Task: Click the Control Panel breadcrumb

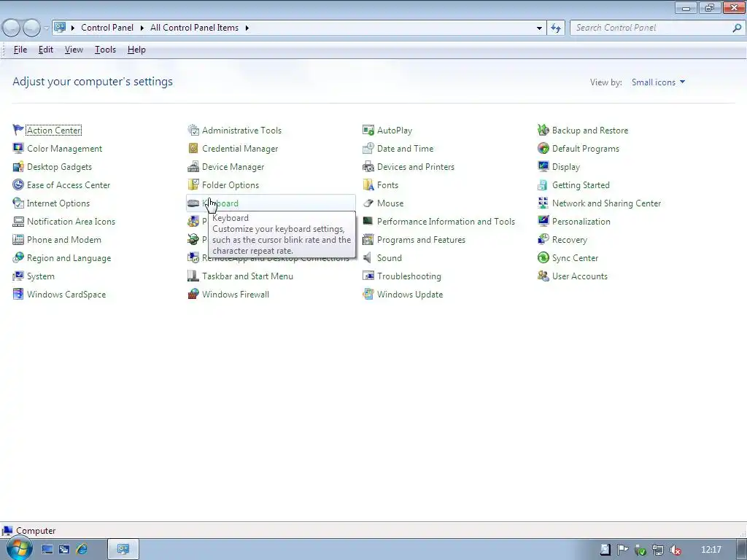Action: 107,28
